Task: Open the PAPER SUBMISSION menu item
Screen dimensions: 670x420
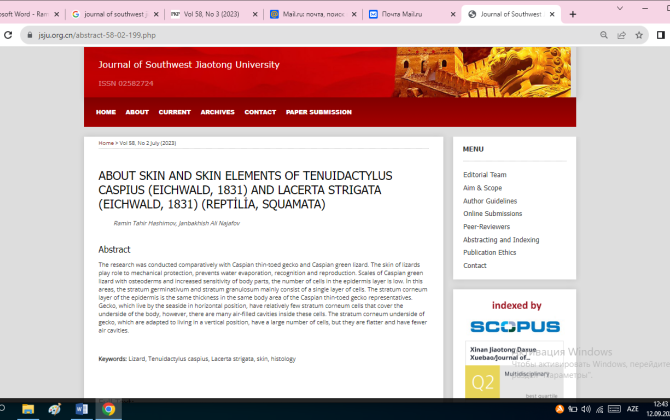Action: (x=318, y=112)
